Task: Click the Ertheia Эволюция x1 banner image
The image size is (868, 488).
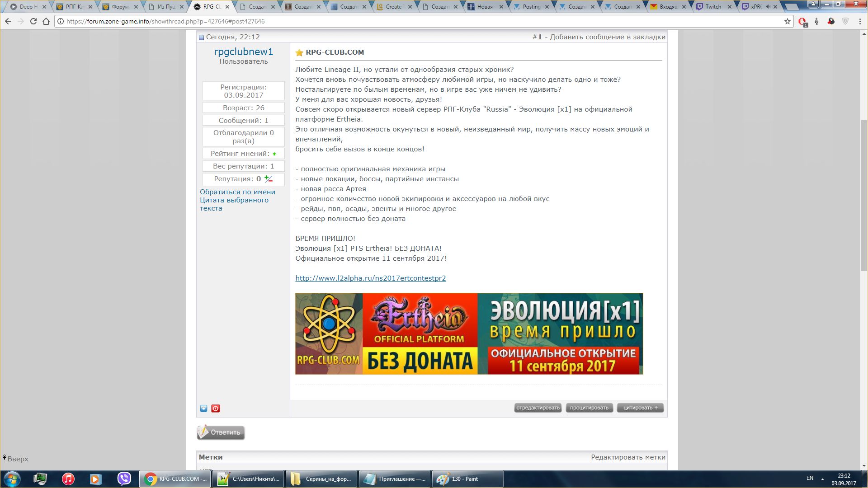Action: click(x=469, y=334)
